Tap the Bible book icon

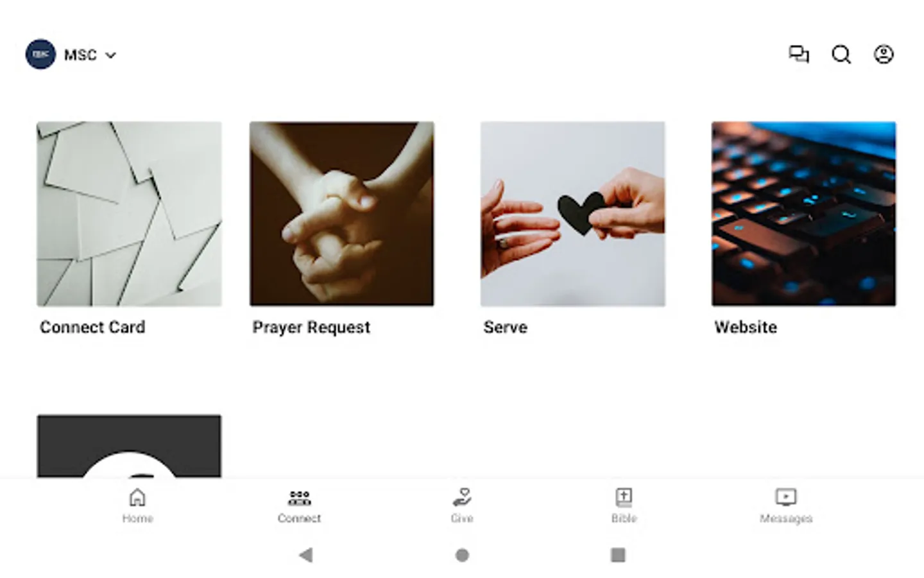coord(624,497)
